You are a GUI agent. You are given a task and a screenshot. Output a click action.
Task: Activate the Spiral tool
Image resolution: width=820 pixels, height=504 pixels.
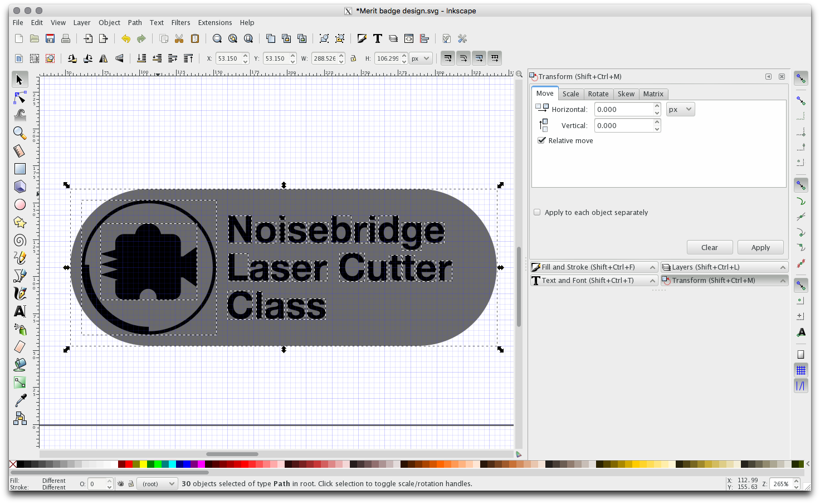pyautogui.click(x=20, y=240)
